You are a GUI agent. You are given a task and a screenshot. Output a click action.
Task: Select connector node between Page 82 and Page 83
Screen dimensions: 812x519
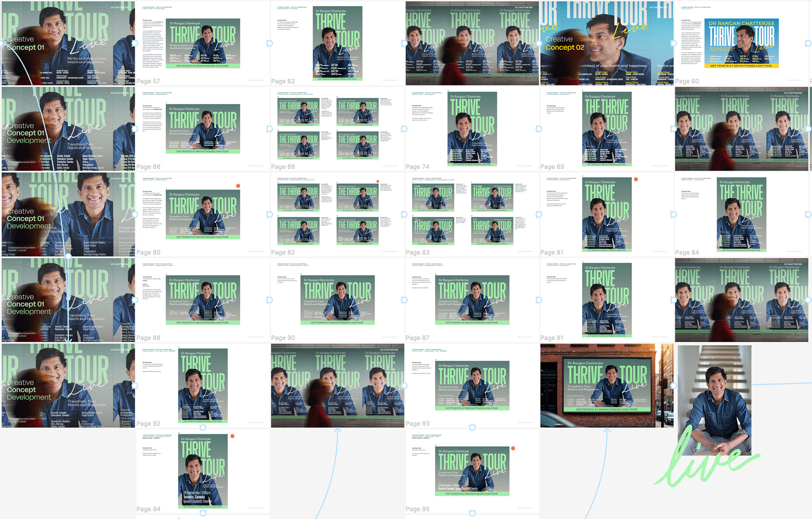pyautogui.click(x=404, y=214)
